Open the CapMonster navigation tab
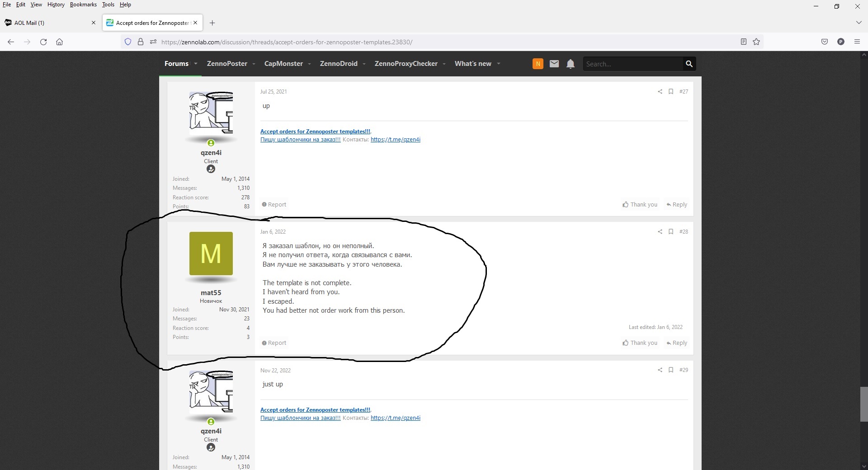The image size is (868, 470). [x=283, y=64]
